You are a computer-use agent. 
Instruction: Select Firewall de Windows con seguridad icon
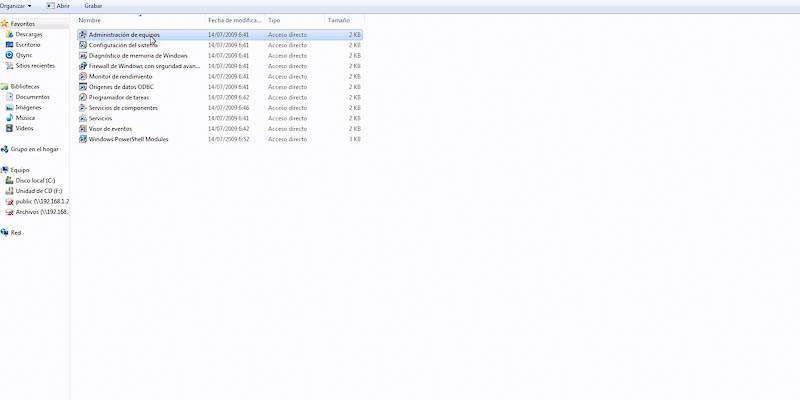click(83, 66)
